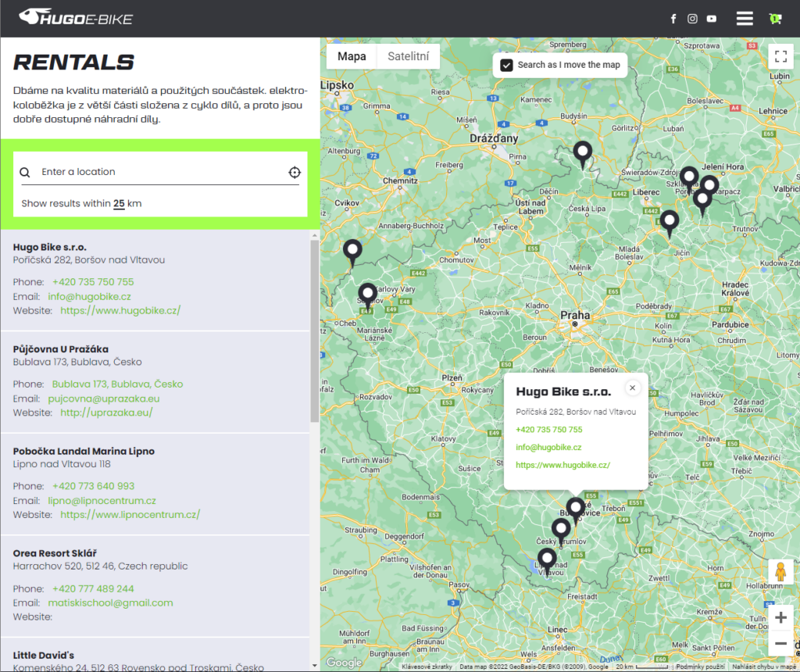Zoom in on the map
Viewport: 800px width, 672px height.
click(780, 618)
